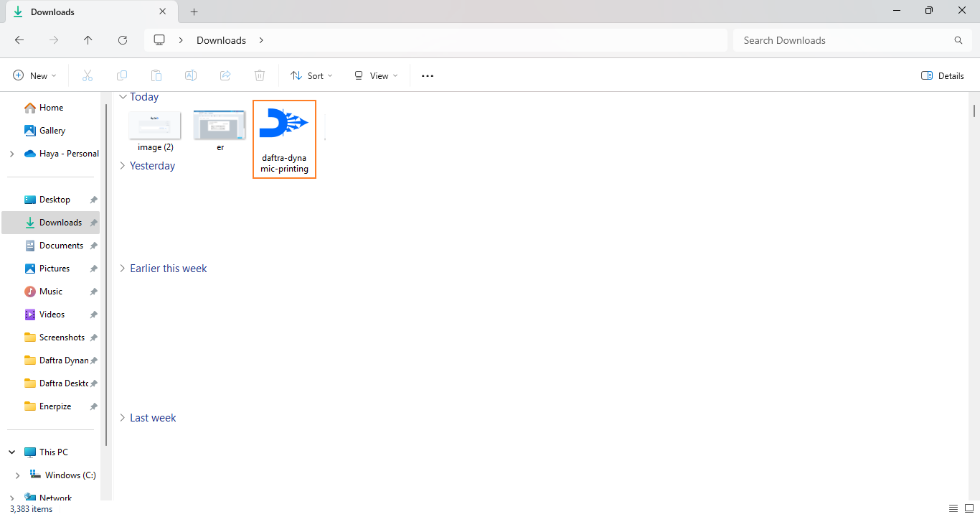
Task: Click Downloads breadcrumb in address bar
Action: [221, 40]
